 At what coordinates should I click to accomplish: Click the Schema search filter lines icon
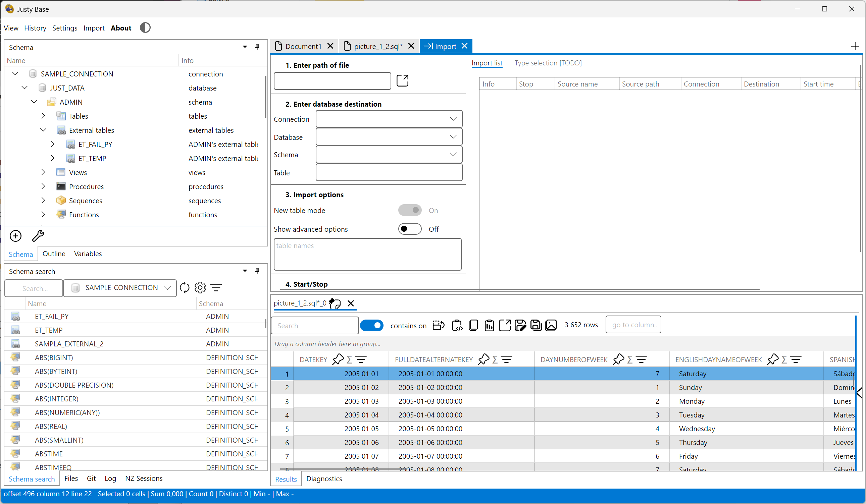coord(216,288)
